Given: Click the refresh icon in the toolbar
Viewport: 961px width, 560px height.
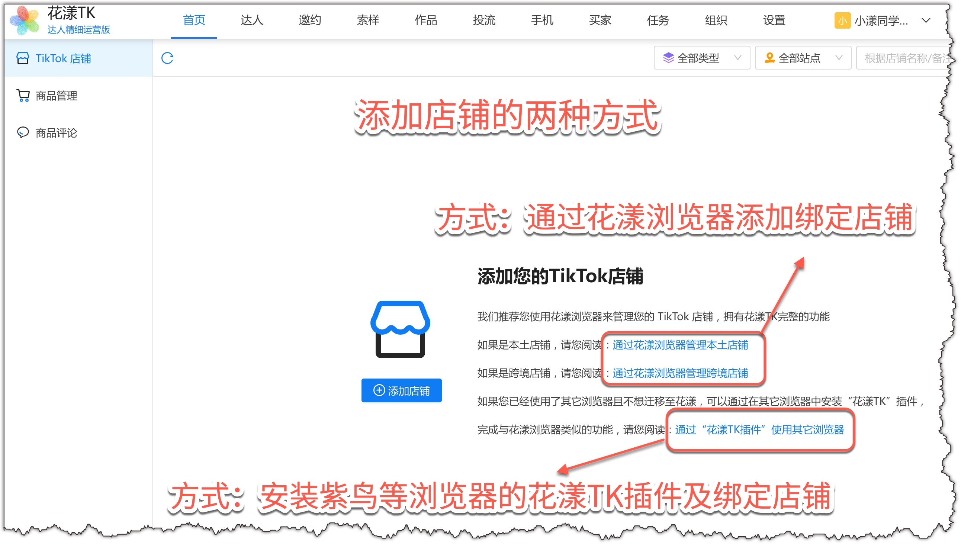Looking at the screenshot, I should pyautogui.click(x=167, y=58).
